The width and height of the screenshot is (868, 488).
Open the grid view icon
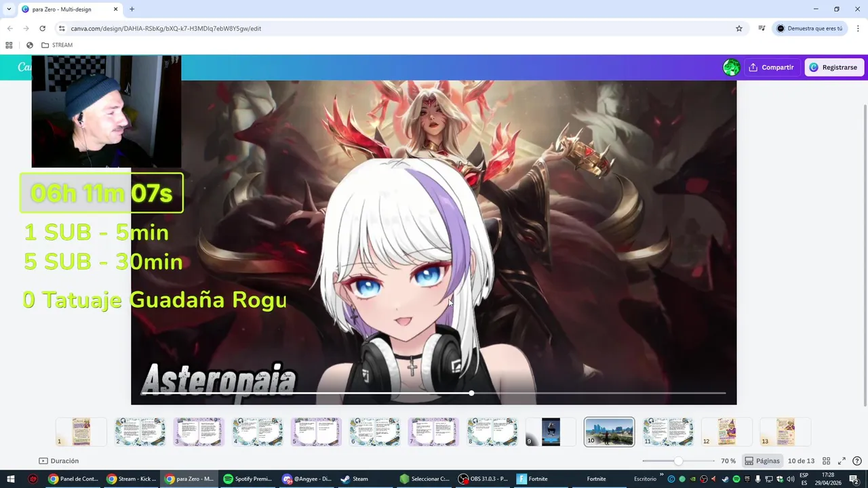click(x=826, y=461)
